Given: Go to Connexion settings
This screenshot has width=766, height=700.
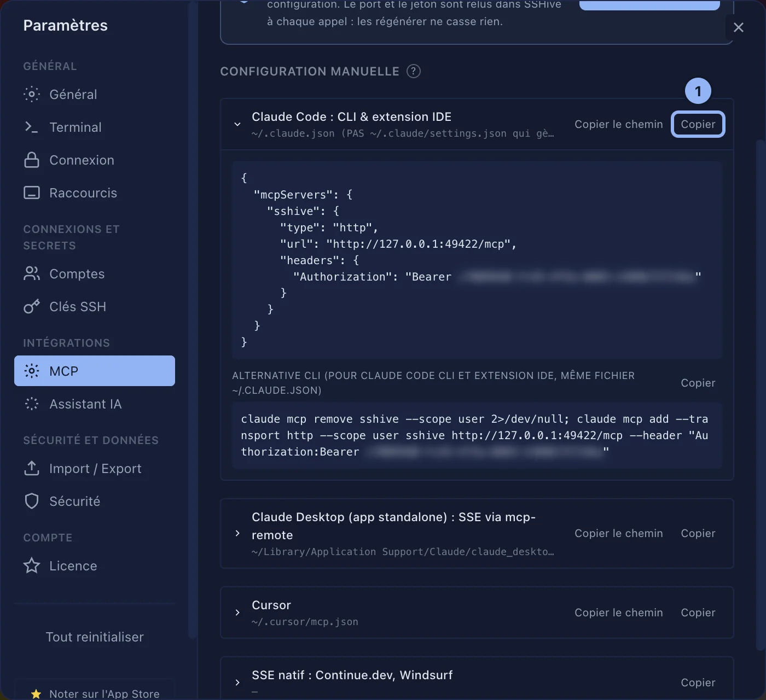Looking at the screenshot, I should (x=95, y=160).
